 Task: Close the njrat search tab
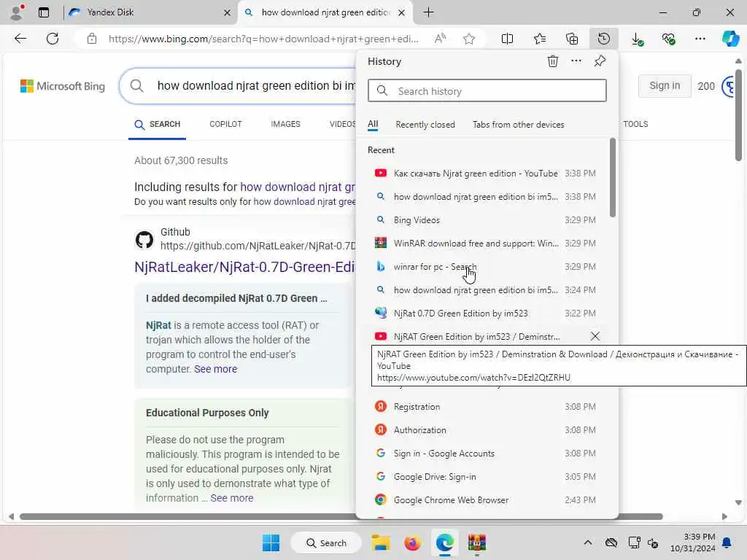tap(402, 13)
